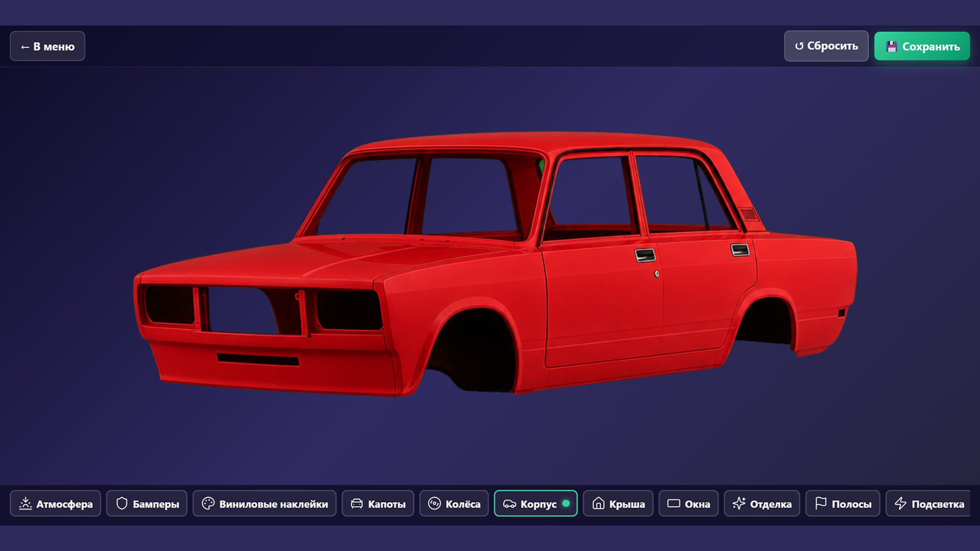
Task: Save the car with the Сохранить button
Action: pos(922,46)
